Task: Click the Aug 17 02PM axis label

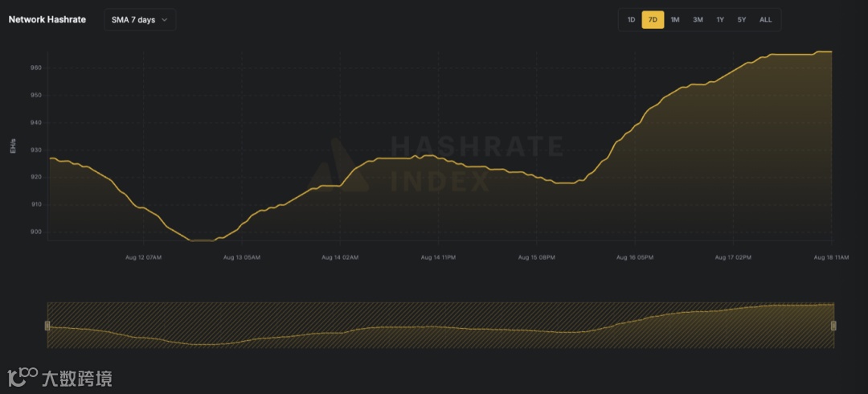Action: click(733, 257)
